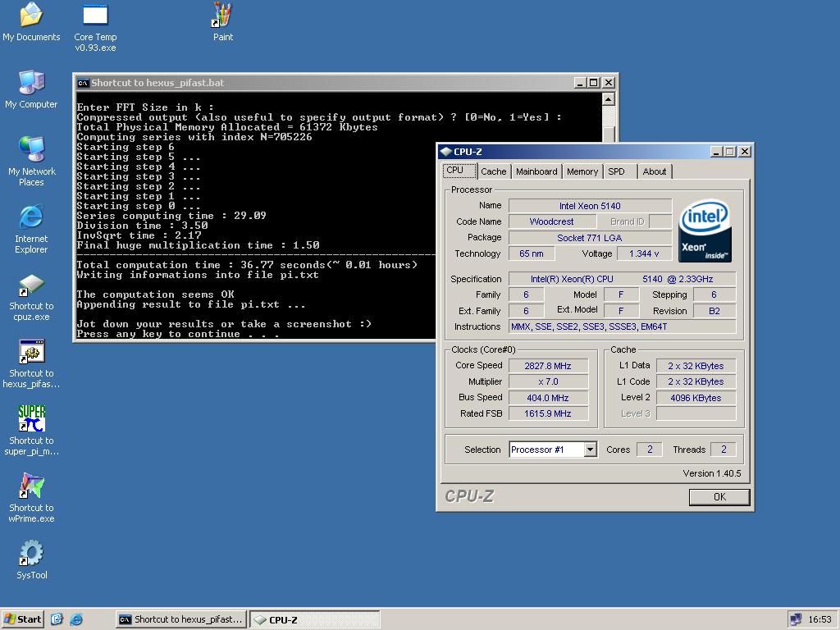Click the Cores value field

(x=650, y=450)
